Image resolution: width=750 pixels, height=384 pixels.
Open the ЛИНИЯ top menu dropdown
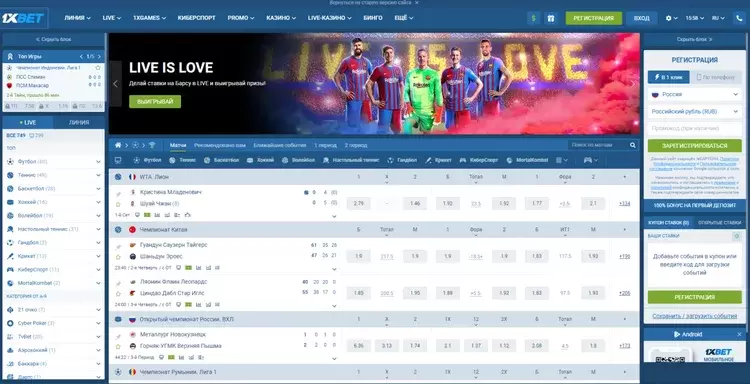tap(77, 18)
